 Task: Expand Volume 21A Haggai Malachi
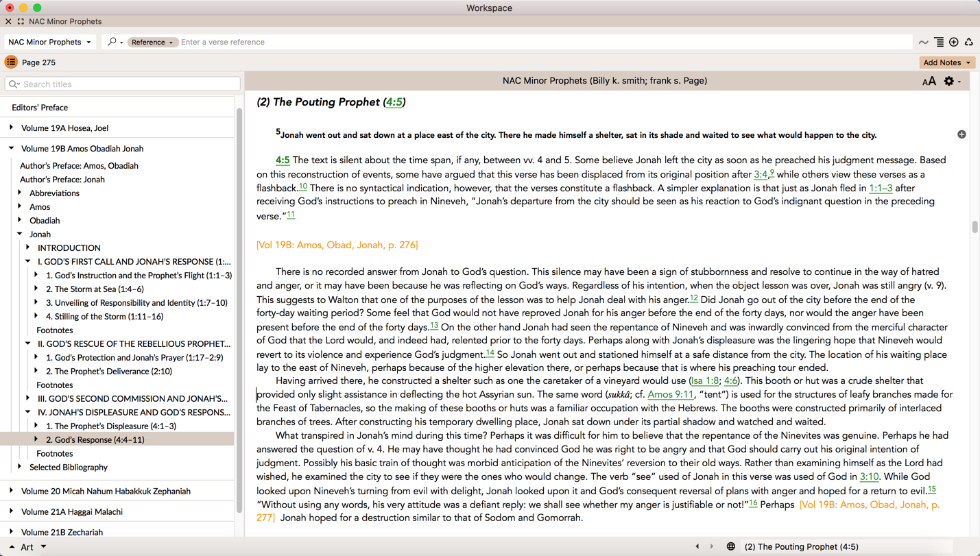point(11,511)
